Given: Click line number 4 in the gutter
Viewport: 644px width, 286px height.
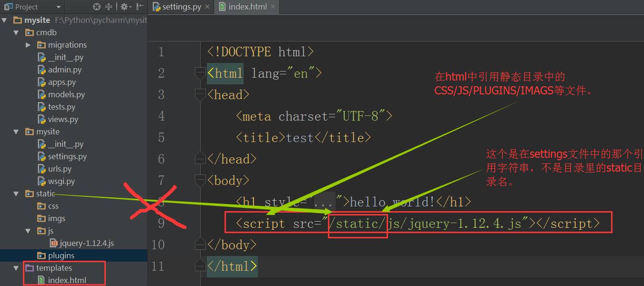Looking at the screenshot, I should coord(161,116).
